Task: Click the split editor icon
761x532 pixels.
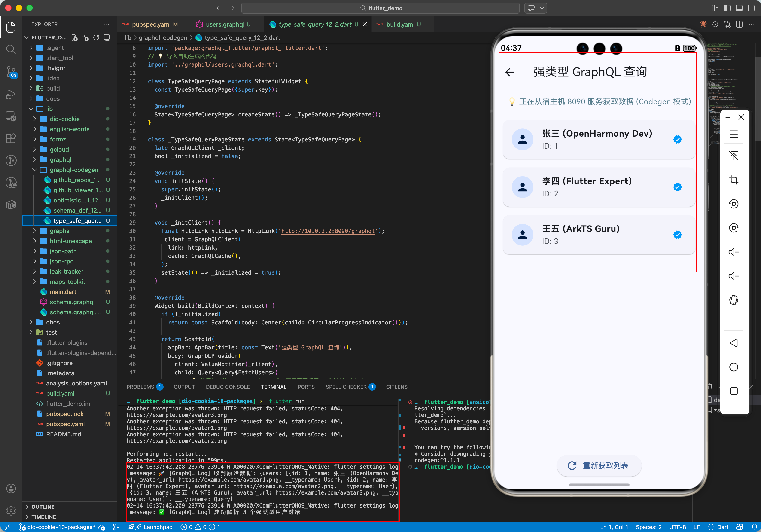Action: 739,24
